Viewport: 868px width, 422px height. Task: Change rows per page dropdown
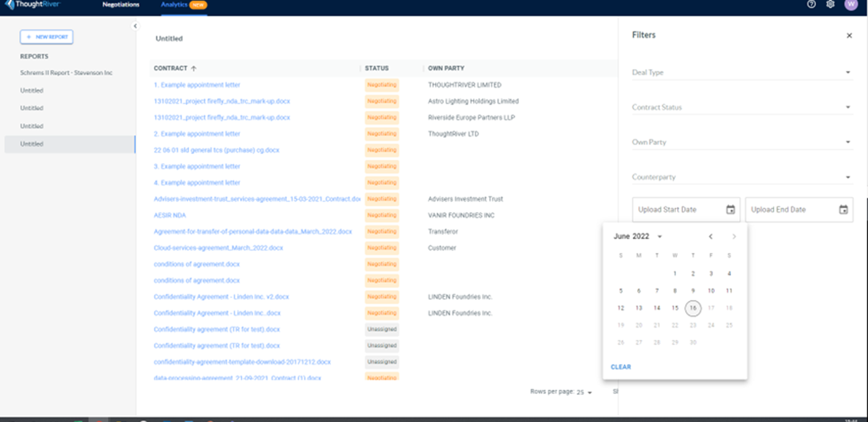click(x=584, y=392)
